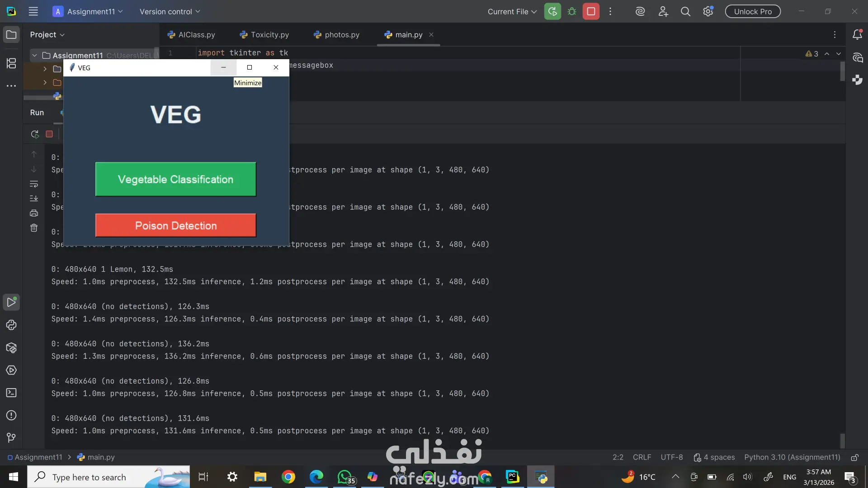Click the Unlock Pro button

point(753,12)
